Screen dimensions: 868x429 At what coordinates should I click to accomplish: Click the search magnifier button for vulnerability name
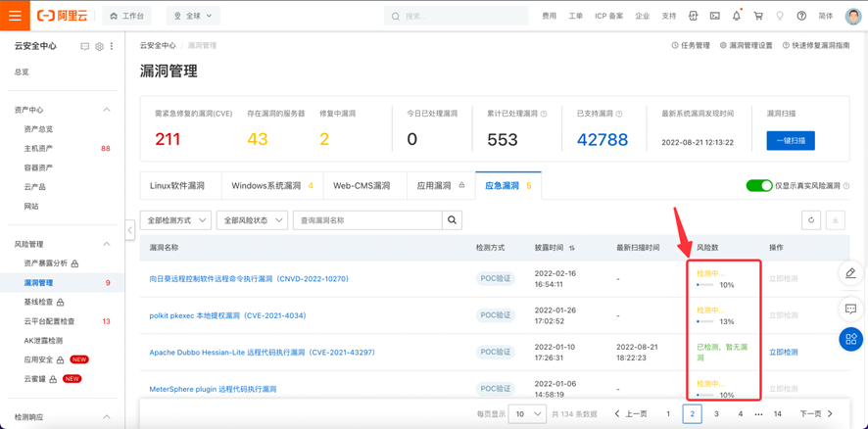tap(452, 219)
